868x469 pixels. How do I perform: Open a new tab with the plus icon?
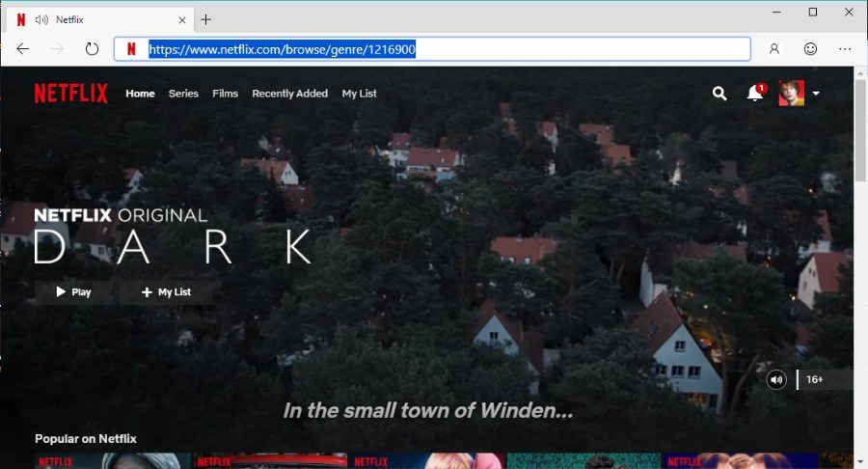206,19
